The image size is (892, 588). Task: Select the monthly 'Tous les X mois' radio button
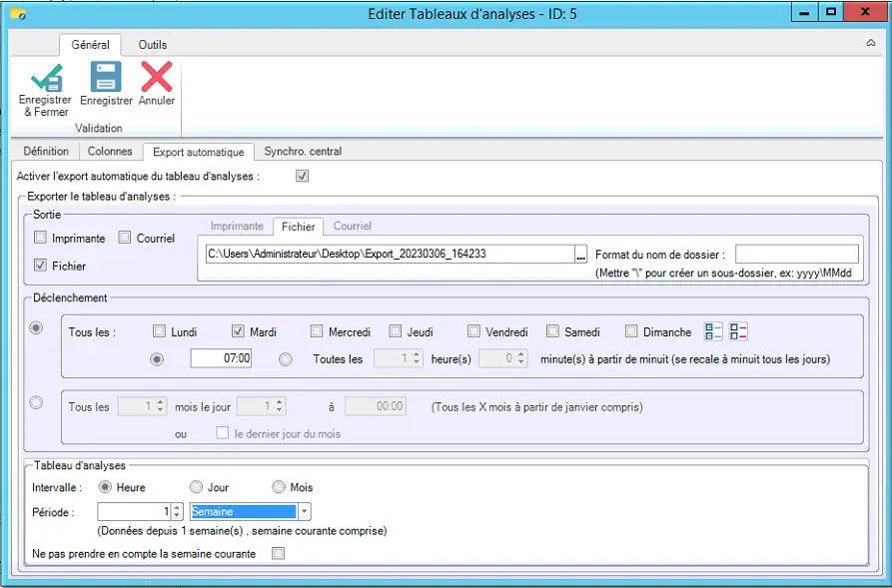[36, 402]
